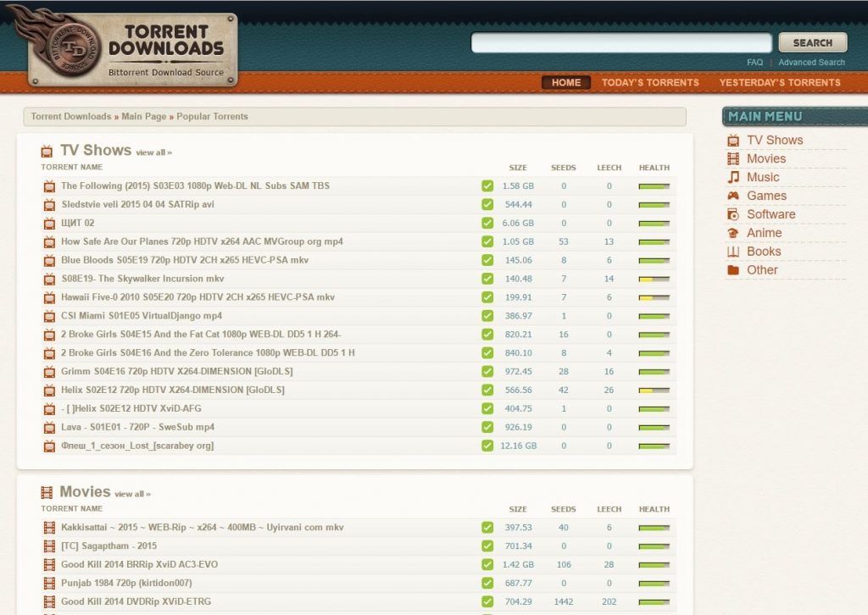Open - [ ]Helix S02E12 HDTV XviD-AFG torrent

pyautogui.click(x=131, y=408)
